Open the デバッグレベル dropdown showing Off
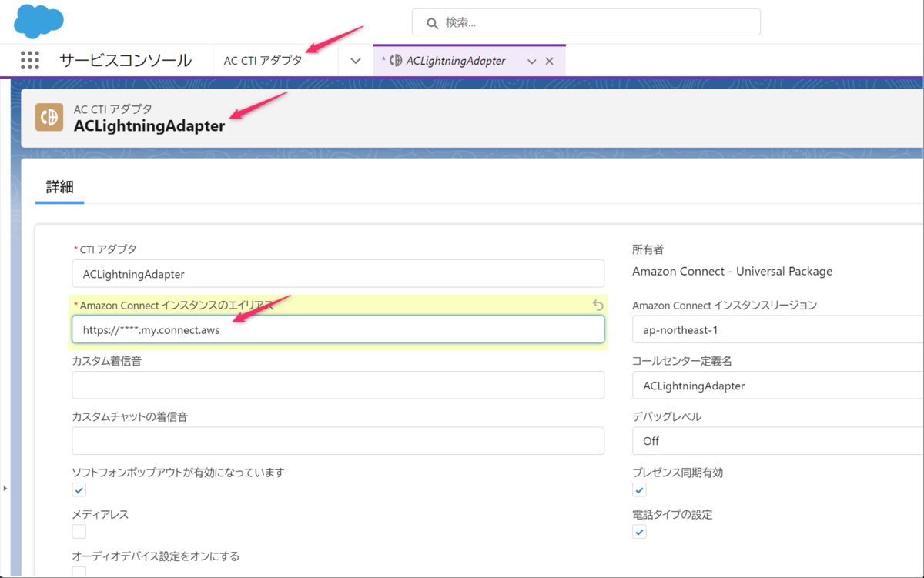The width and height of the screenshot is (924, 578). 778,441
